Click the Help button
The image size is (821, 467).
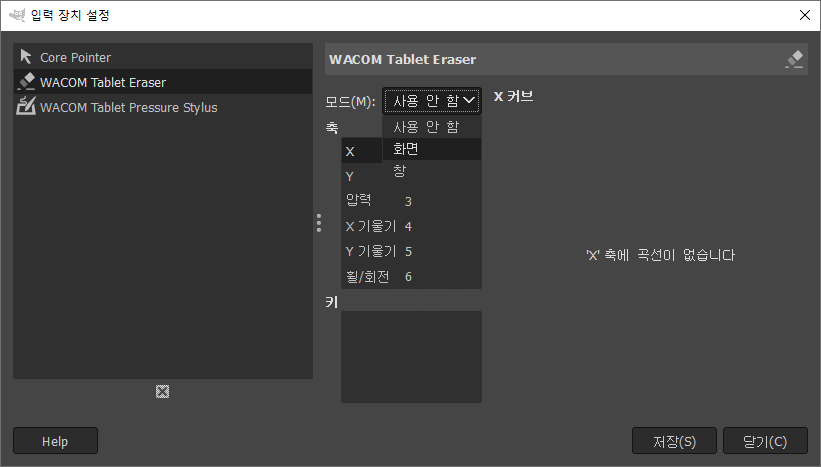point(55,441)
